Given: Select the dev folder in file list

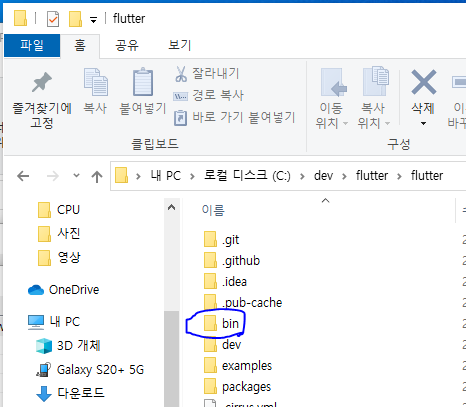Looking at the screenshot, I should click(x=222, y=345).
